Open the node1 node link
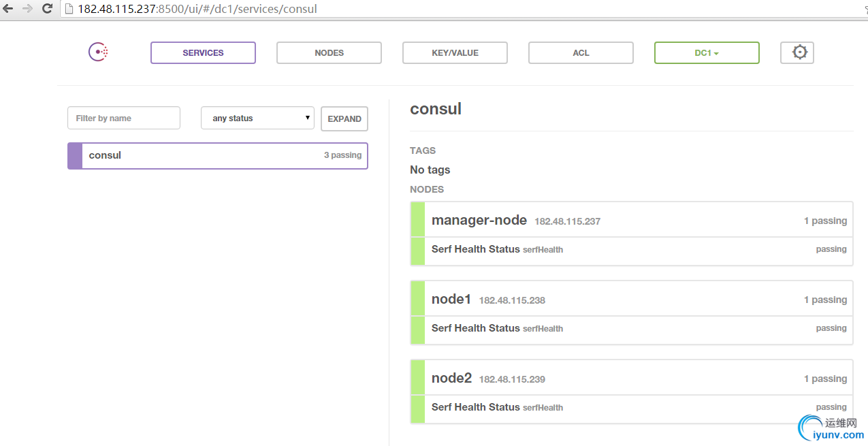Screen dimensions: 868x446 [451, 299]
